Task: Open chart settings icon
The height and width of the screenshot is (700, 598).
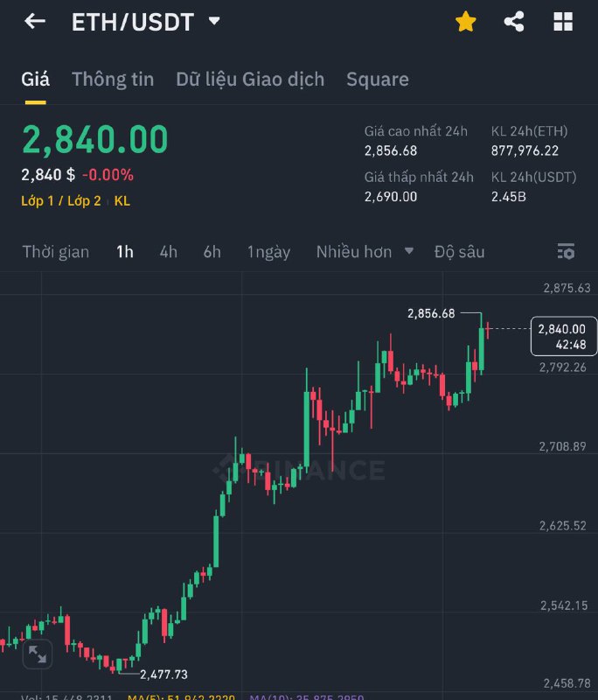Action: [x=566, y=252]
